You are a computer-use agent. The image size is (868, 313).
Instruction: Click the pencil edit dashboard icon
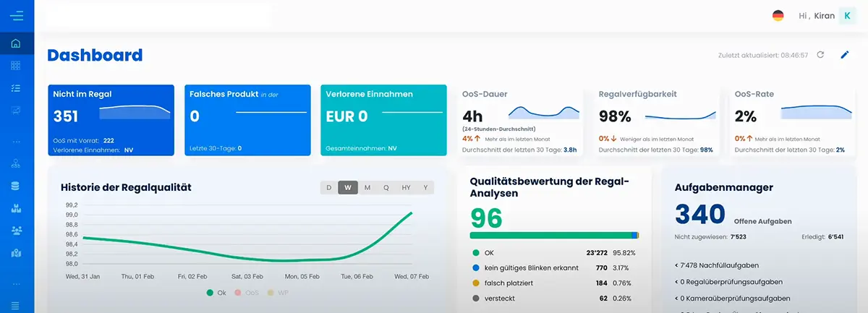tap(844, 55)
